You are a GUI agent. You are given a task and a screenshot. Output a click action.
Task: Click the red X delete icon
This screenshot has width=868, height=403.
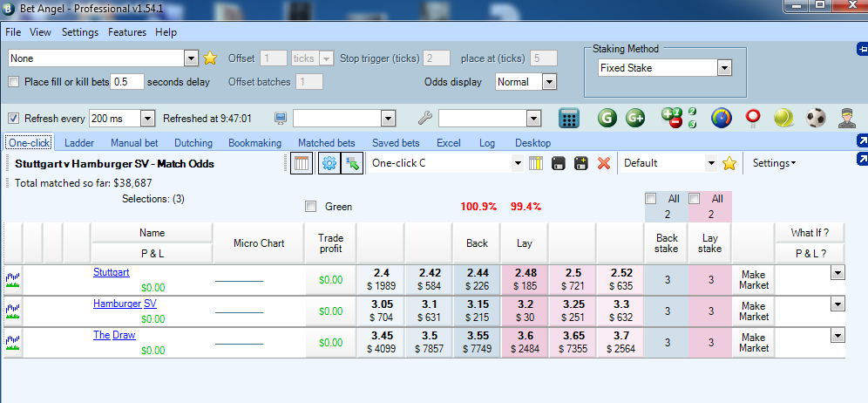coord(604,163)
